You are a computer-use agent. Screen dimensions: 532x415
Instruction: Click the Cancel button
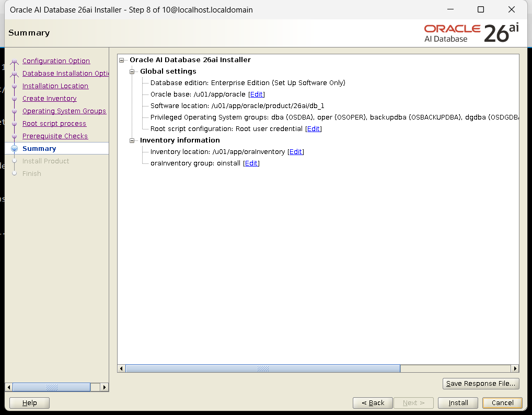coord(502,403)
